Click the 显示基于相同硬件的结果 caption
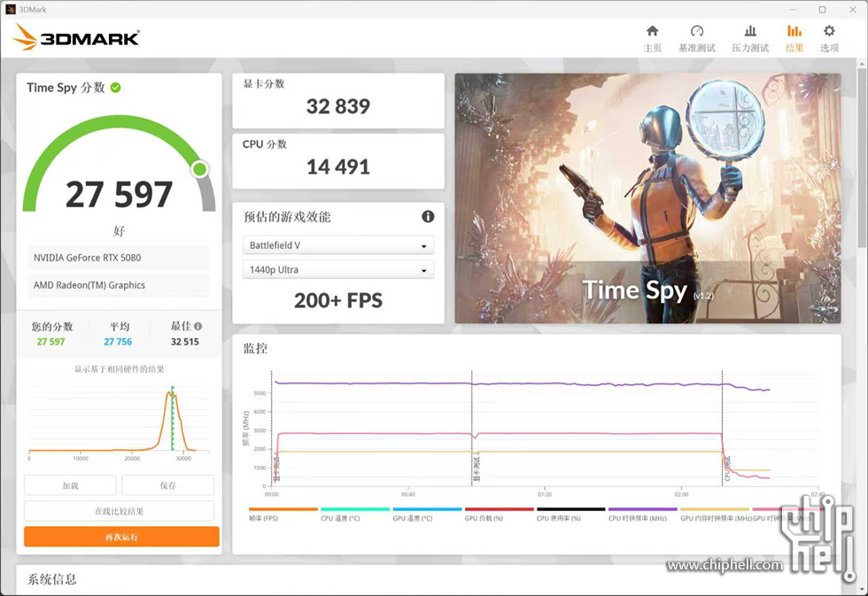Image resolution: width=868 pixels, height=596 pixels. [x=120, y=369]
